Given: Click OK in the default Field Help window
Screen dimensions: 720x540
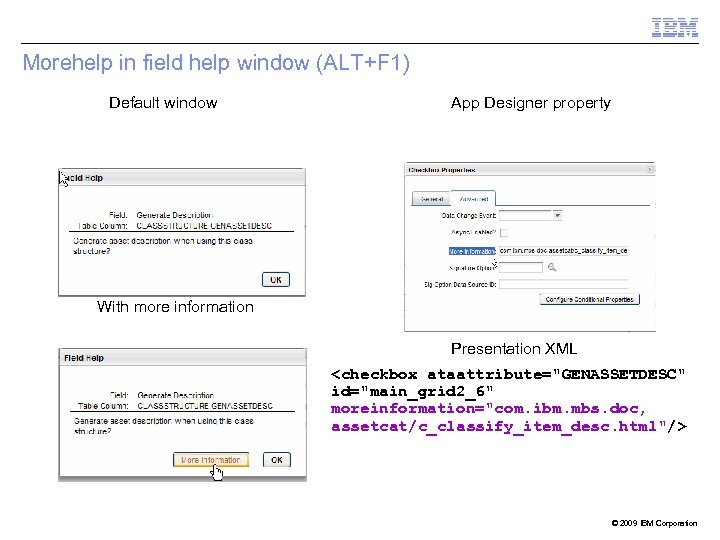Looking at the screenshot, I should tap(276, 280).
